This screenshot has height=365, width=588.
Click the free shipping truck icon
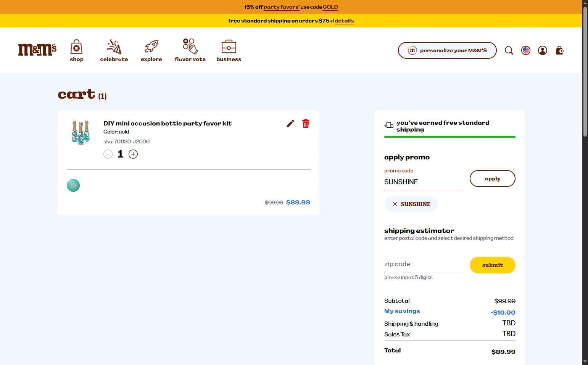(x=389, y=125)
